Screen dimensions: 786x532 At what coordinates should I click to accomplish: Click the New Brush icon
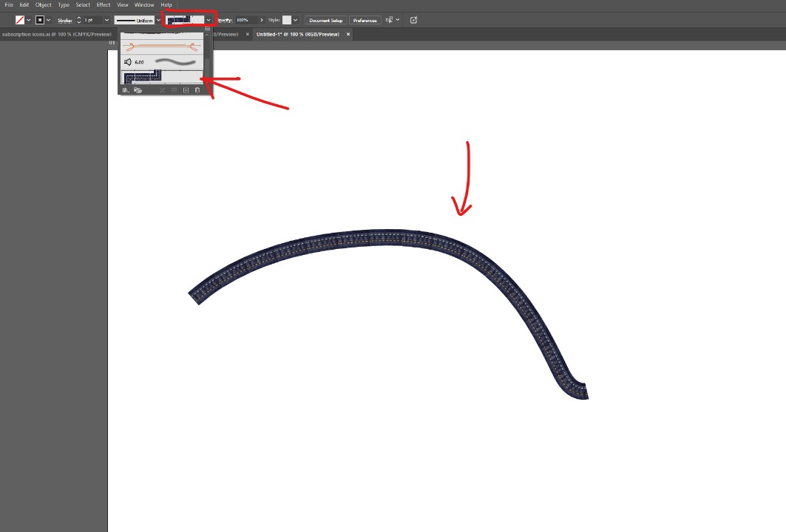[186, 90]
